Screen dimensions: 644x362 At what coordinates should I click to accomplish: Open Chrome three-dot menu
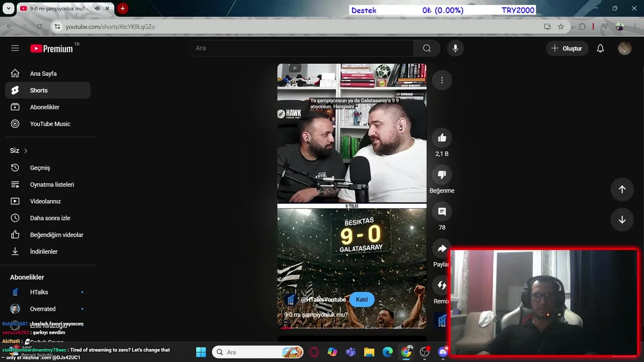[x=634, y=27]
